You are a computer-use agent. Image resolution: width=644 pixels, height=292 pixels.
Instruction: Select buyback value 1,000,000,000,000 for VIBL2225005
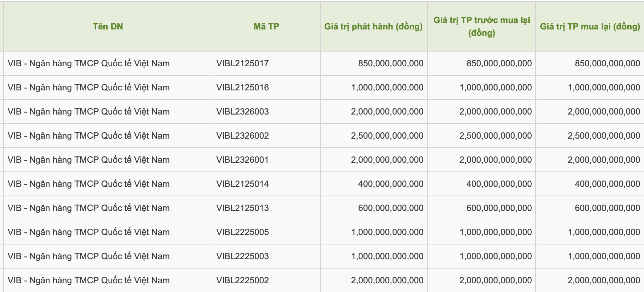pyautogui.click(x=604, y=232)
